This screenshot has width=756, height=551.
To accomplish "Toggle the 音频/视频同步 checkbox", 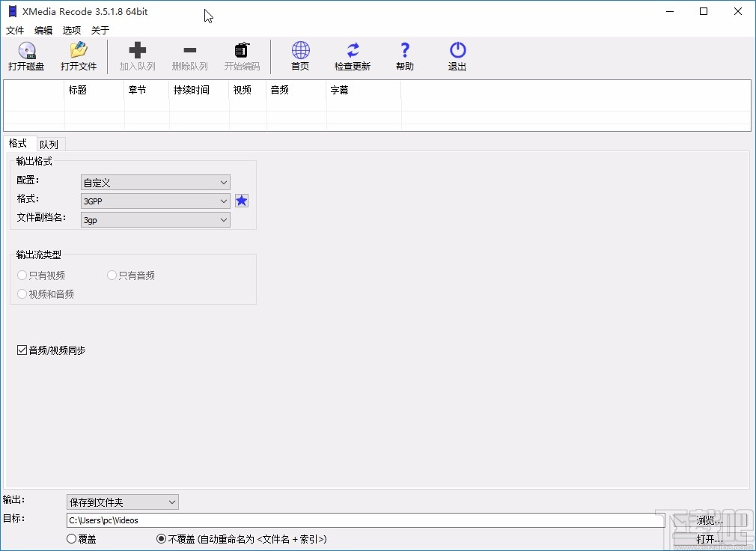I will [22, 350].
